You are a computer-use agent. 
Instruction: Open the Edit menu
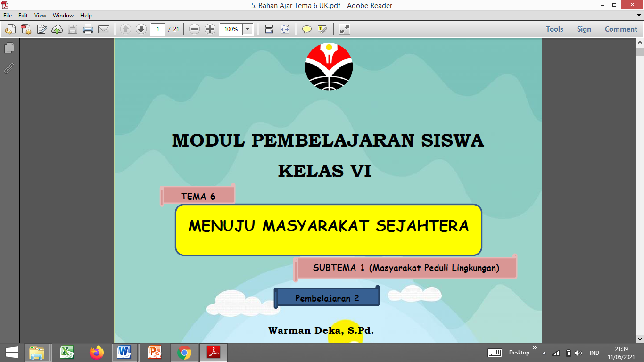[x=23, y=16]
